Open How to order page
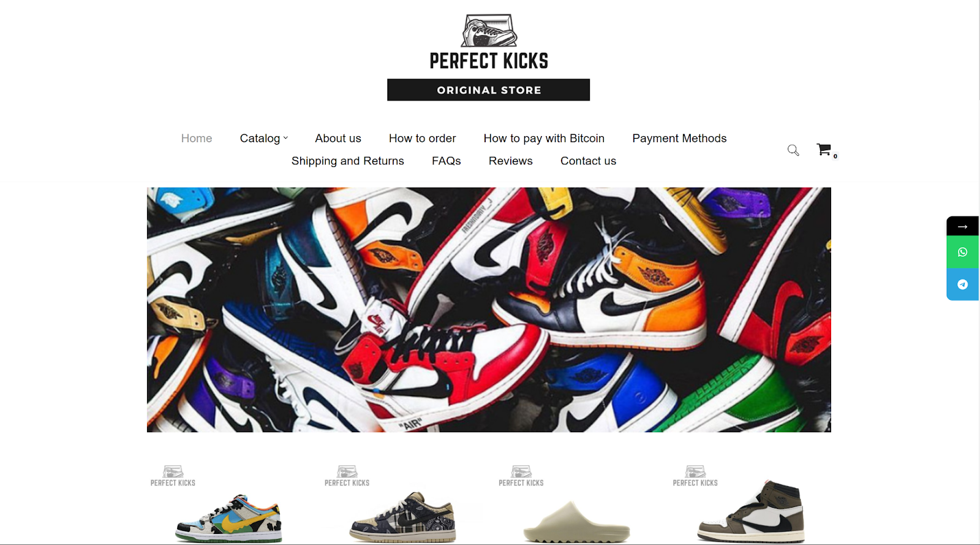Screen dimensions: 980x545 click(x=423, y=139)
